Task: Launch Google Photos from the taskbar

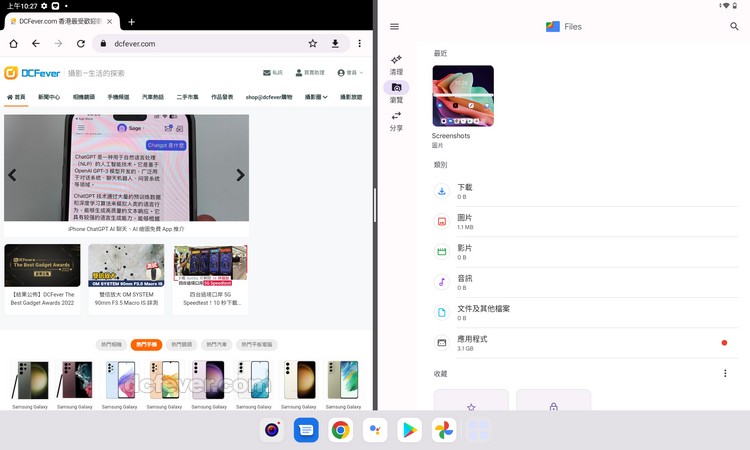Action: point(444,430)
